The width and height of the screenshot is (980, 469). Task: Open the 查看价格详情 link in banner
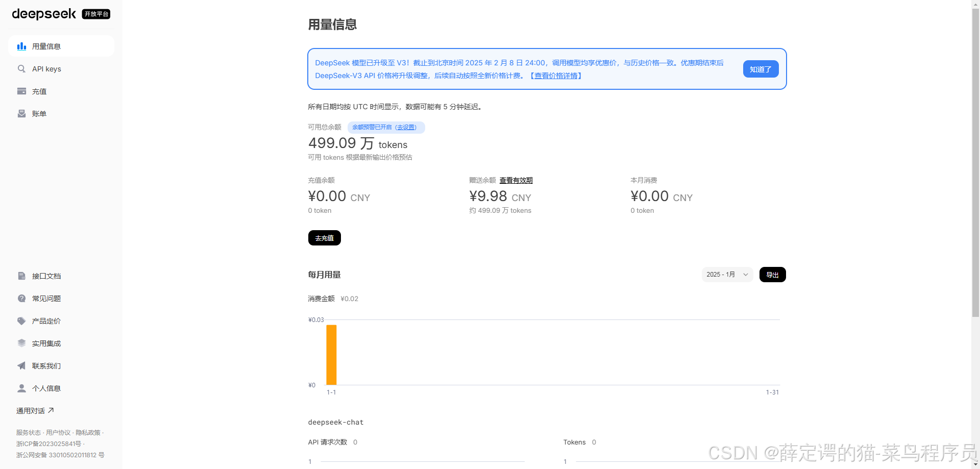tap(556, 76)
